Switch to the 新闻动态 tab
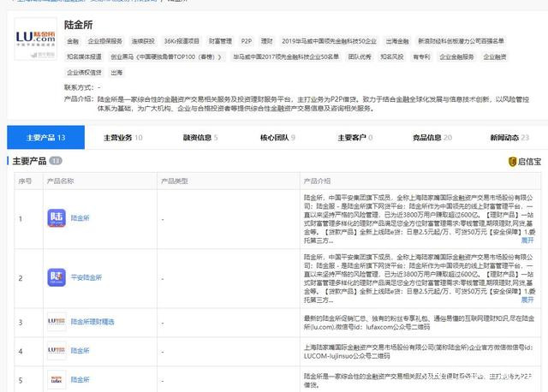The image size is (548, 392). coord(509,137)
